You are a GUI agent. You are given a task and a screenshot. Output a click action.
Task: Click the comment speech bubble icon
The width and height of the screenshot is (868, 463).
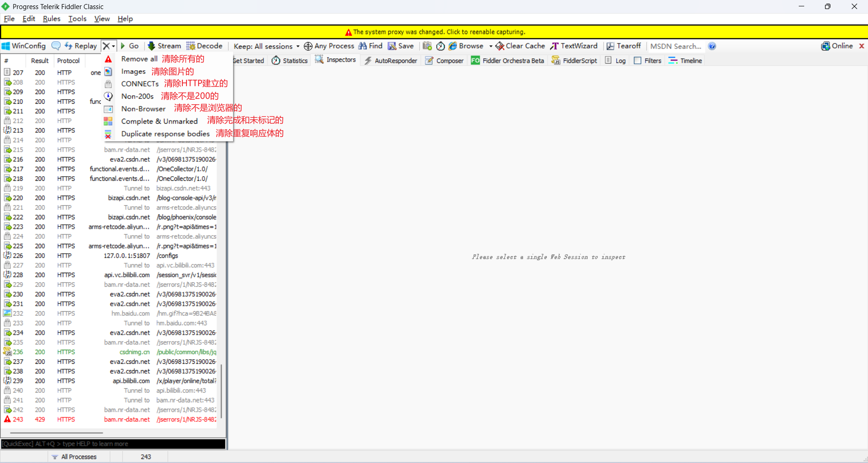pos(56,46)
